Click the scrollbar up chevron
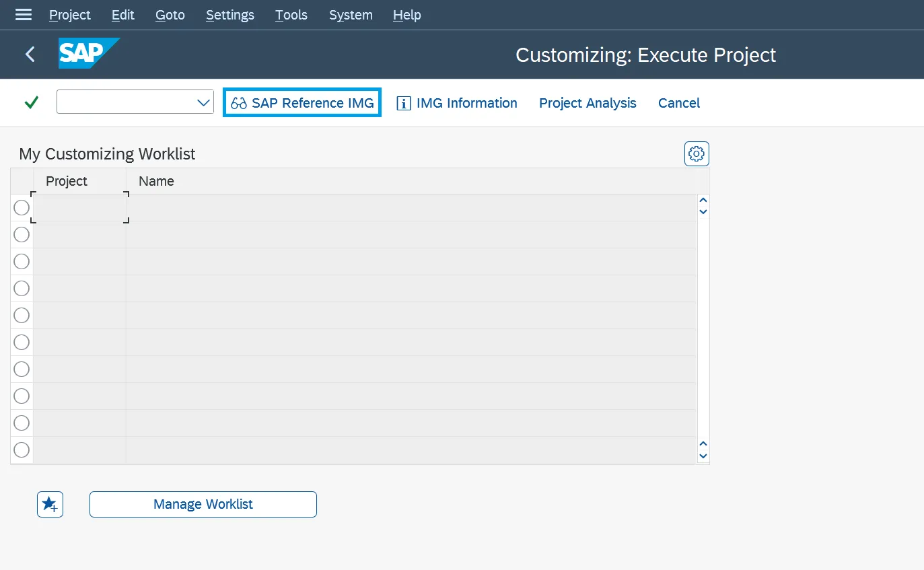Image resolution: width=924 pixels, height=570 pixels. tap(703, 200)
